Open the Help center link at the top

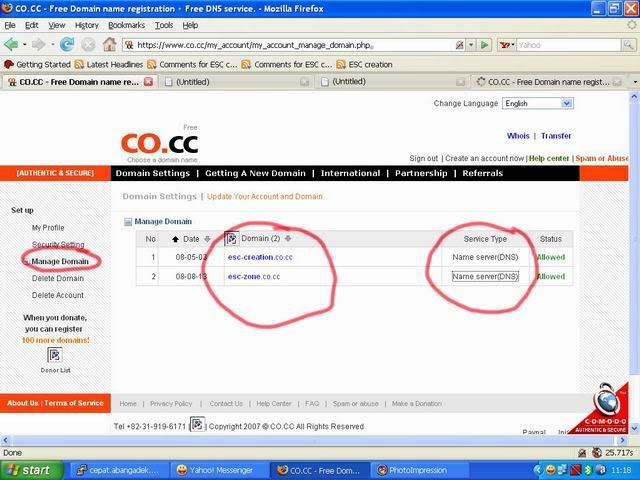point(549,158)
